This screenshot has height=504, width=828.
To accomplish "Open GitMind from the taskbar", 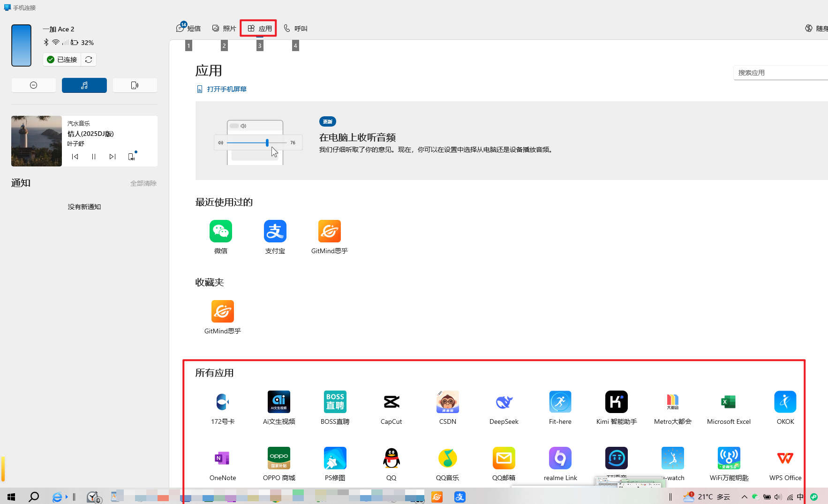I will [437, 496].
